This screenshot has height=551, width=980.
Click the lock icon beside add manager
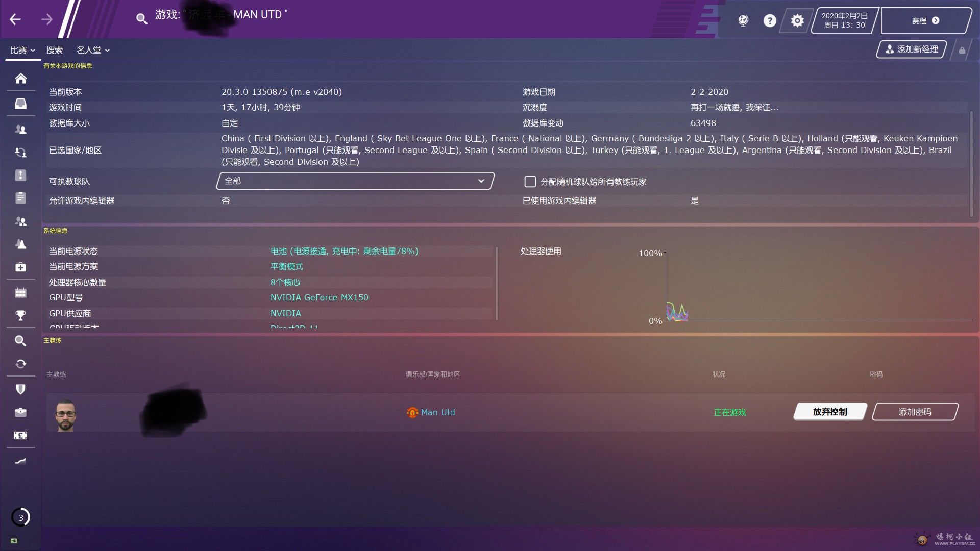coord(962,50)
